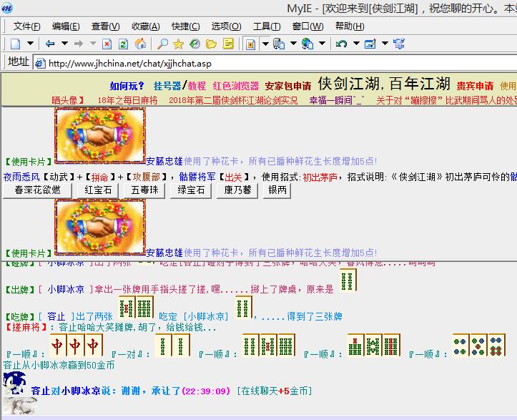The height and width of the screenshot is (420, 517).
Task: Click 骷髅将军 in the fight message
Action: coord(197,177)
